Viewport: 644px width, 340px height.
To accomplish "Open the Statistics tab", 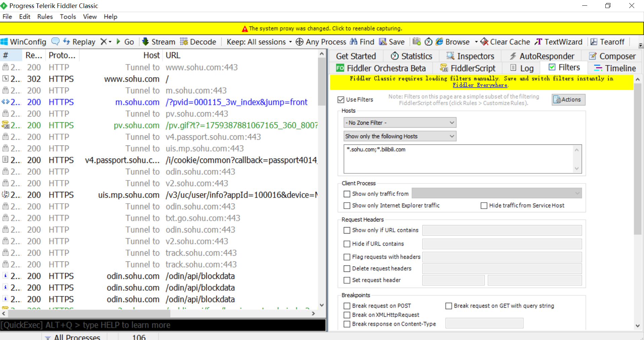I will (412, 56).
